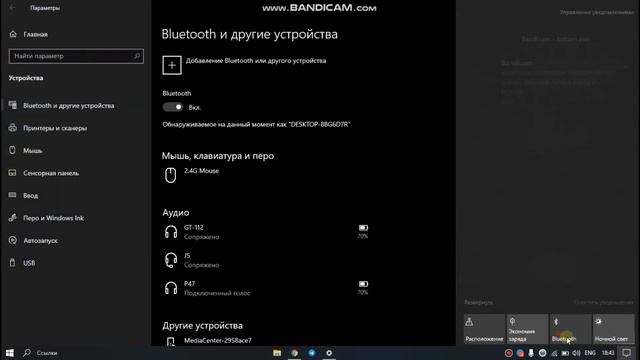This screenshot has width=640, height=360.
Task: Select the JS audio device
Action: 265,260
